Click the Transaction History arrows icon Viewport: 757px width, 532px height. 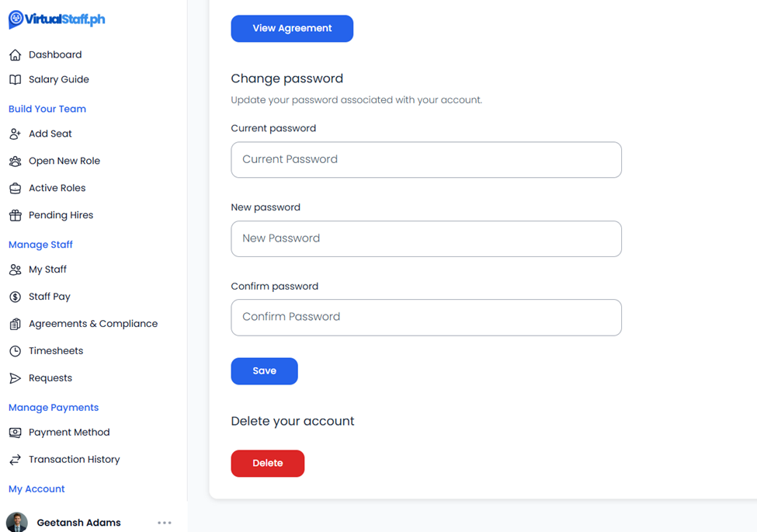point(16,460)
